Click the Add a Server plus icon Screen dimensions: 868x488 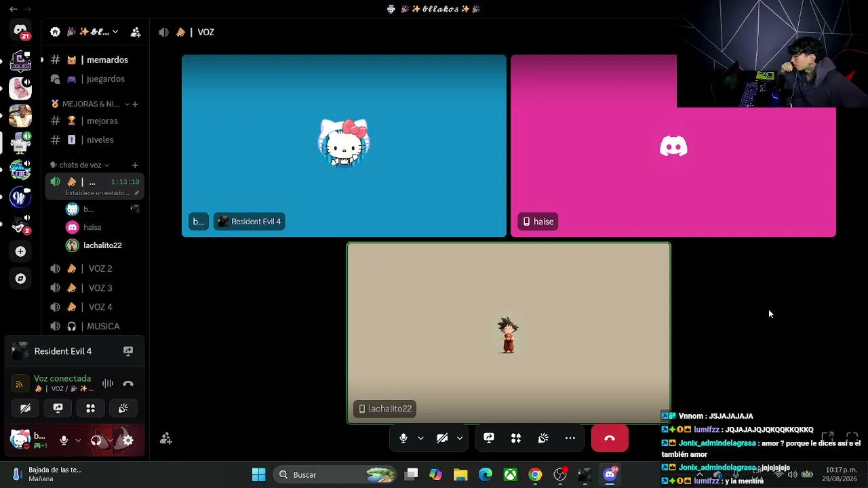20,251
